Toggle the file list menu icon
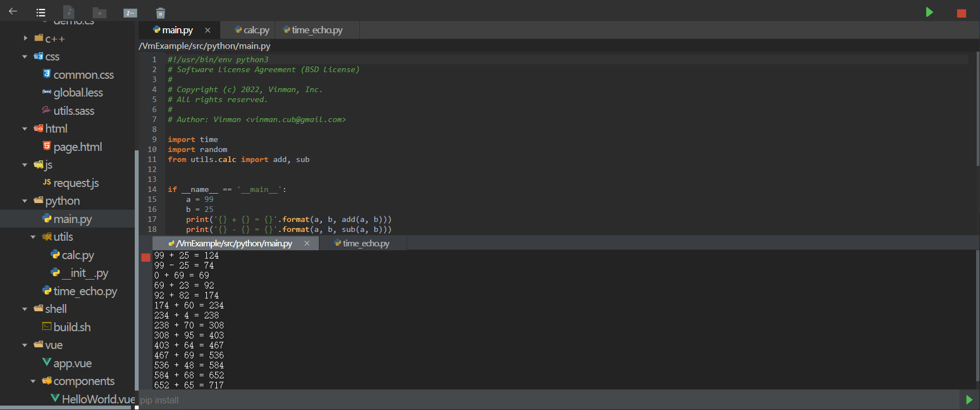The width and height of the screenshot is (980, 410). click(x=40, y=13)
